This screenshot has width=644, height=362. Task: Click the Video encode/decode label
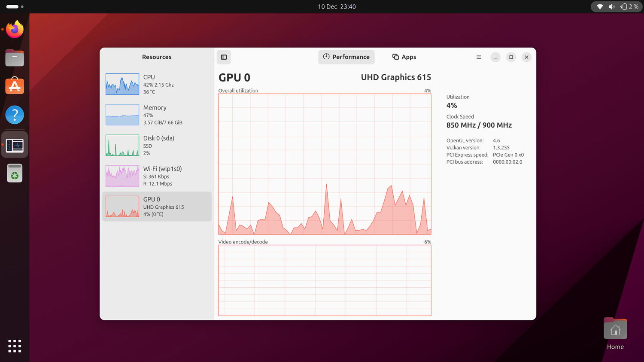243,242
